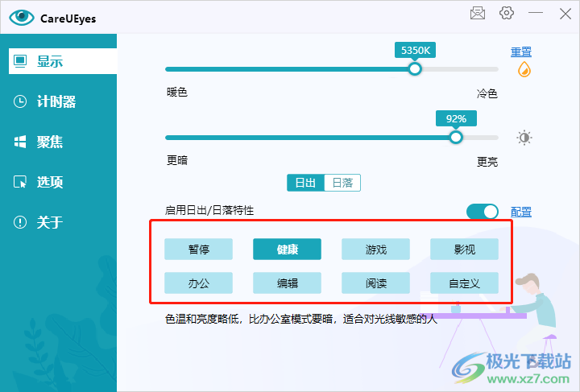Open the 自定义 mode button
Viewport: 580px width, 392px height.
click(464, 283)
